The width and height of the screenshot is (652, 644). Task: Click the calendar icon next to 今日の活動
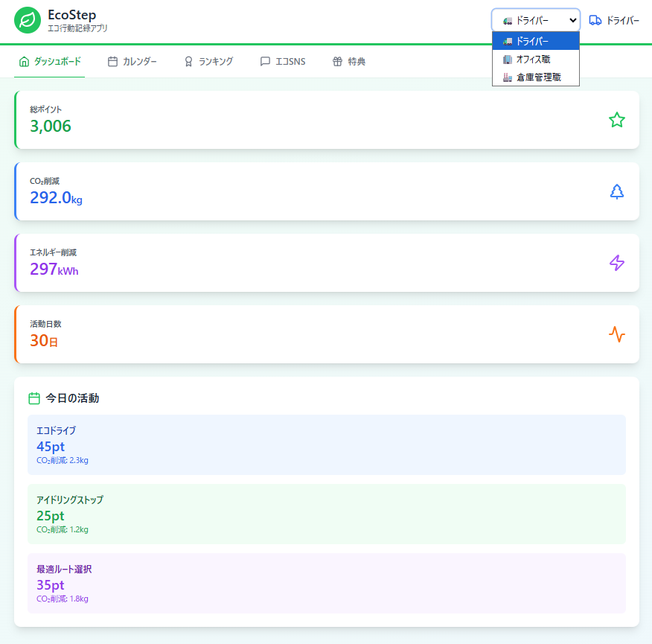(34, 398)
